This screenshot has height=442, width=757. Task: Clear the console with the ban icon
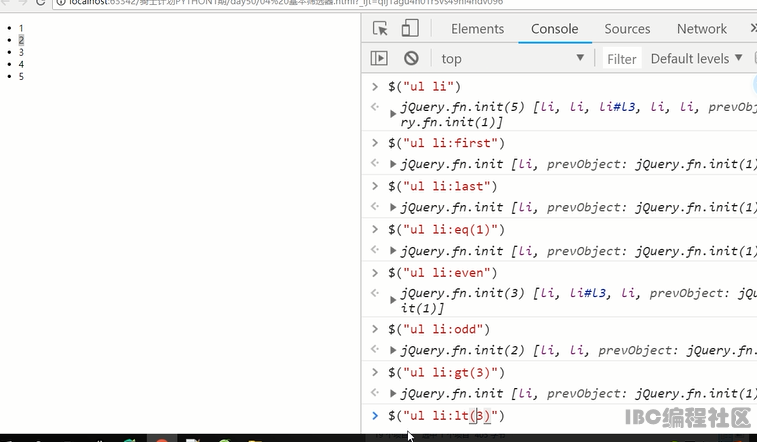411,59
